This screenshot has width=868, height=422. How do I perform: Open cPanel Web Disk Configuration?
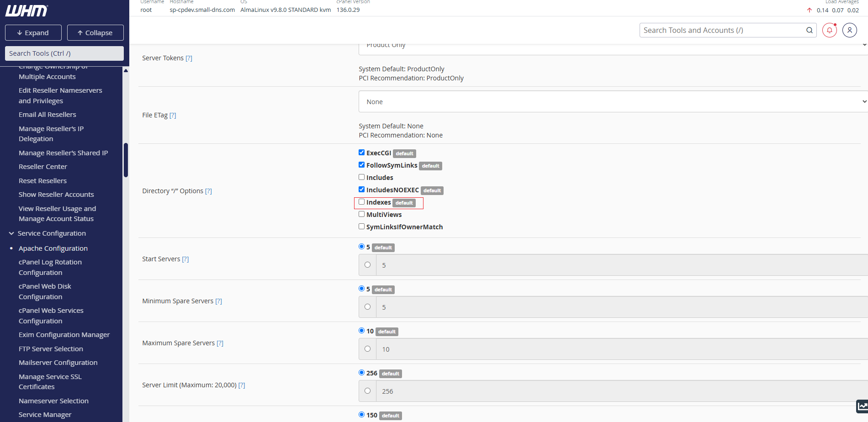[45, 291]
